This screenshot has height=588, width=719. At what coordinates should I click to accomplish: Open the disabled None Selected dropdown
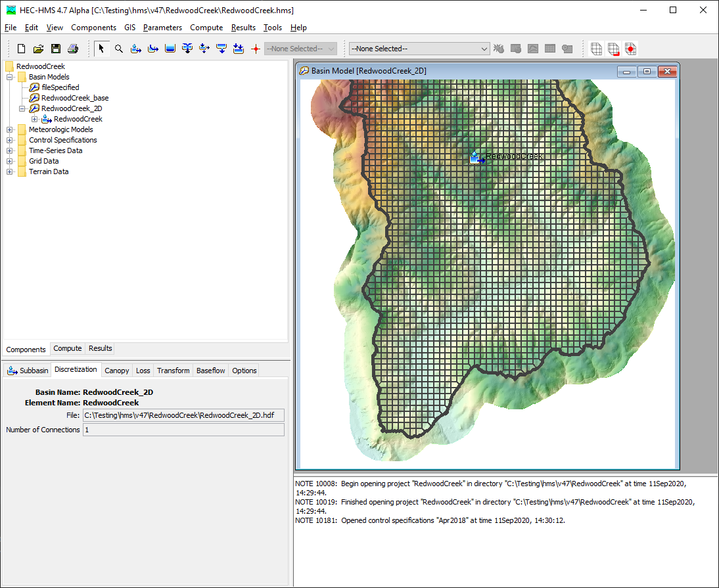[x=301, y=49]
